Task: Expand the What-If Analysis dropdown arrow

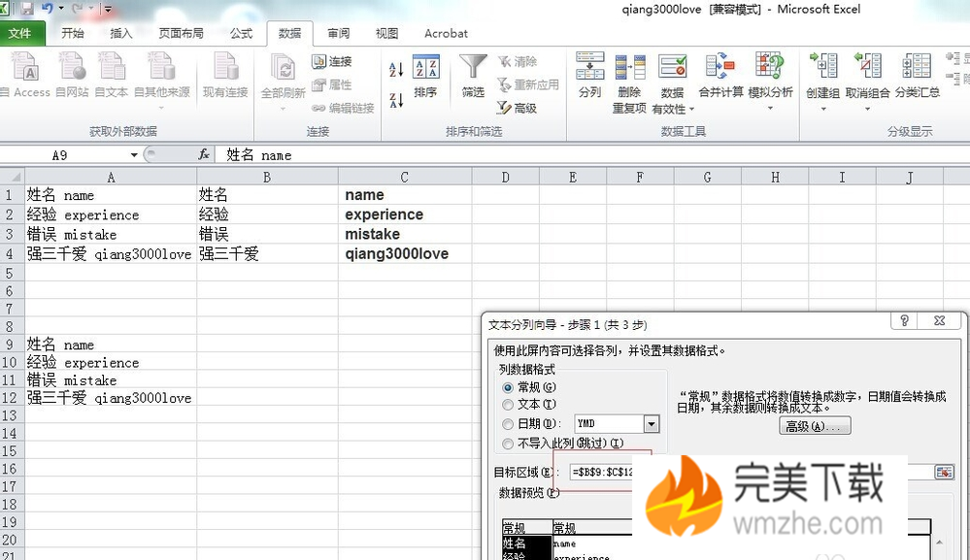Action: 770,108
